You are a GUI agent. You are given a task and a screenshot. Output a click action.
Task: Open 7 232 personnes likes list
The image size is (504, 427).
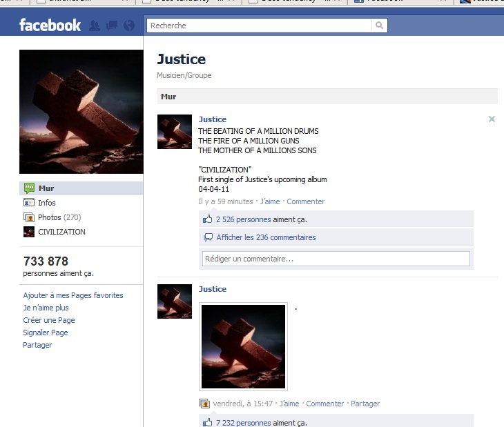[244, 423]
